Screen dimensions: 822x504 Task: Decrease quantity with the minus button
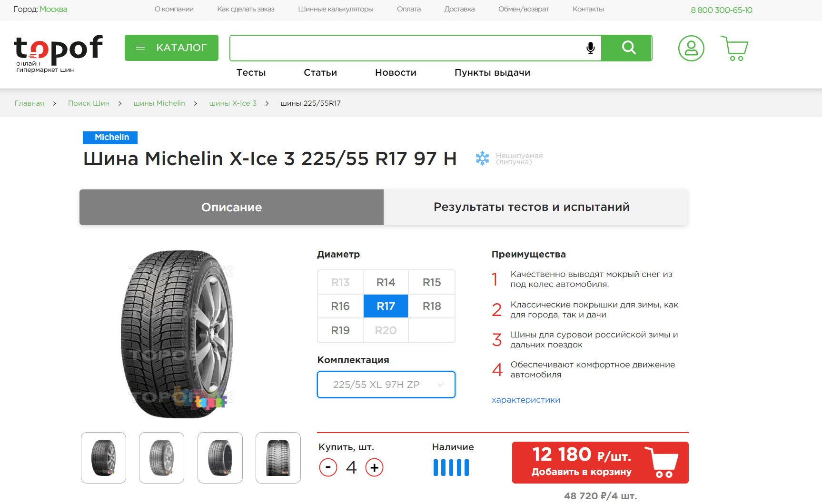328,467
